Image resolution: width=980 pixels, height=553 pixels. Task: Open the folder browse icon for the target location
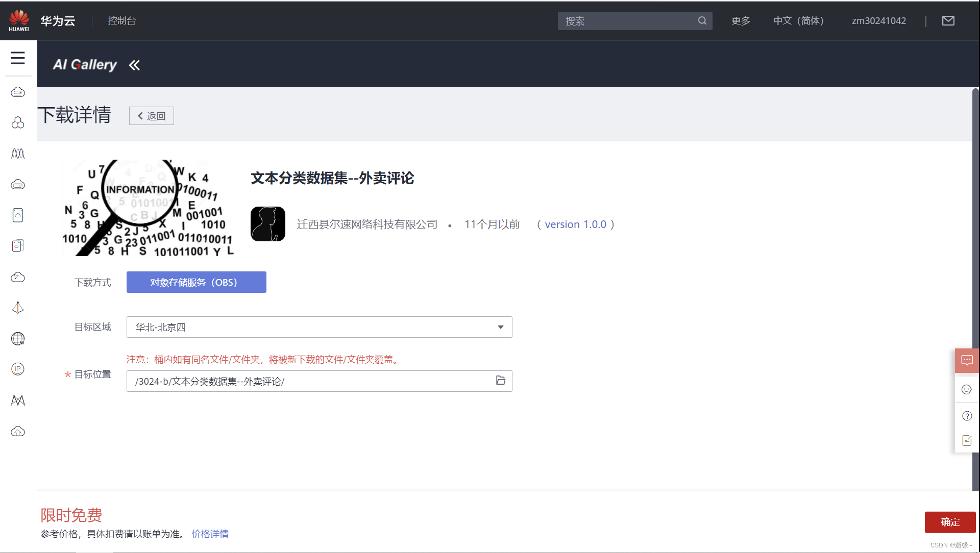tap(500, 381)
